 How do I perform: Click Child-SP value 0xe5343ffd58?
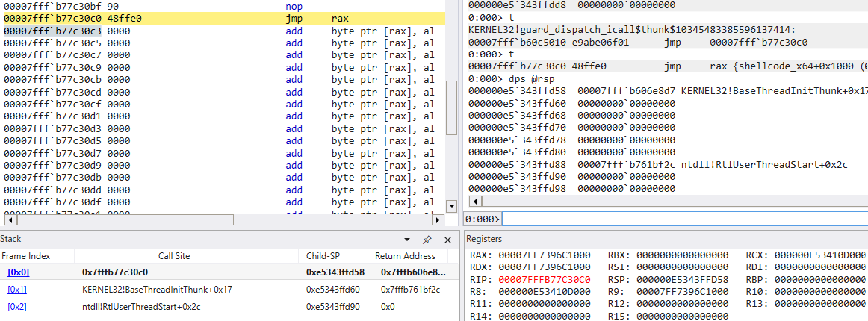point(335,272)
